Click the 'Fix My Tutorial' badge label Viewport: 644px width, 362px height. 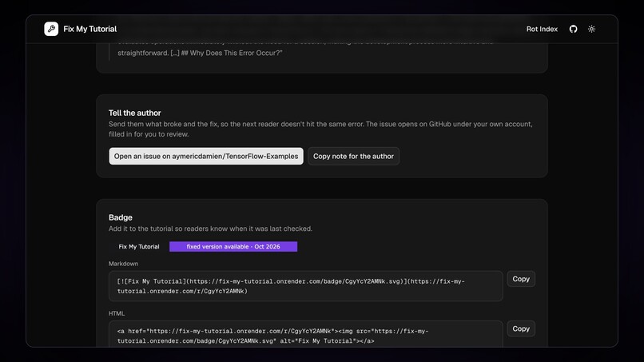(139, 247)
